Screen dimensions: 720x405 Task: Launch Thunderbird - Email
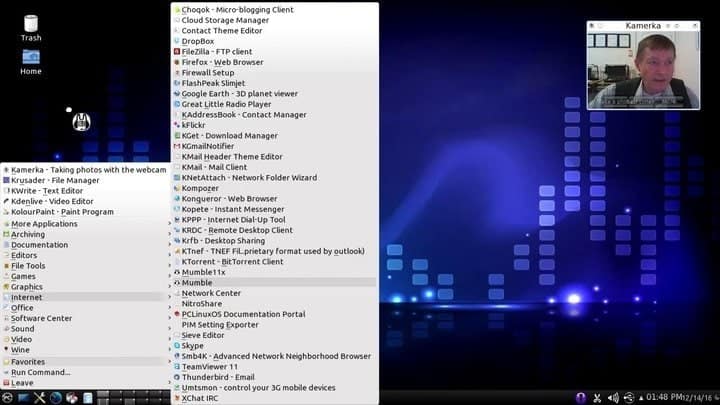[x=275, y=377]
